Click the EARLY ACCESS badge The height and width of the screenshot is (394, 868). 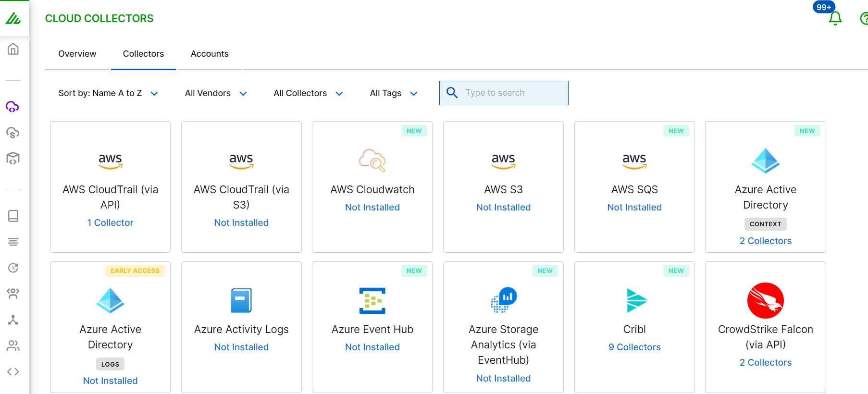coord(135,271)
